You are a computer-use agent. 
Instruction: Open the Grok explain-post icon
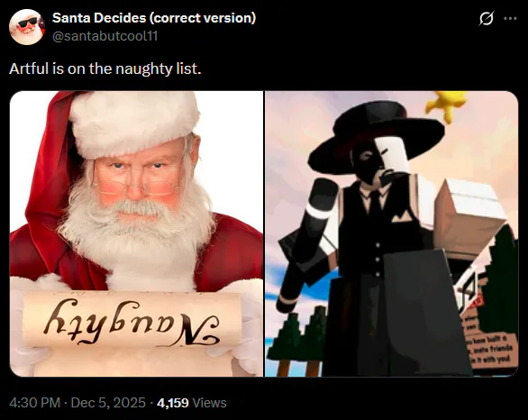tap(487, 18)
